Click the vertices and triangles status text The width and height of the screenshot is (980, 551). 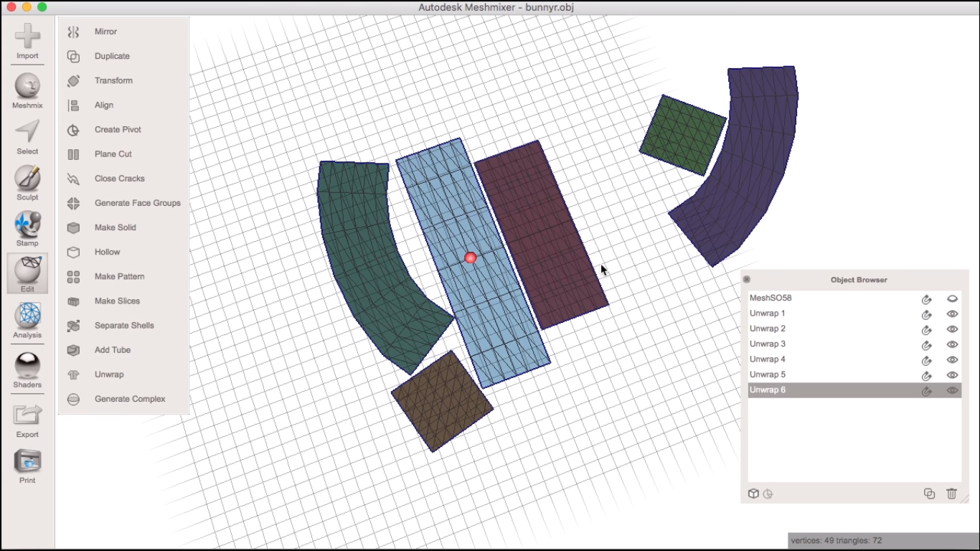click(x=837, y=540)
